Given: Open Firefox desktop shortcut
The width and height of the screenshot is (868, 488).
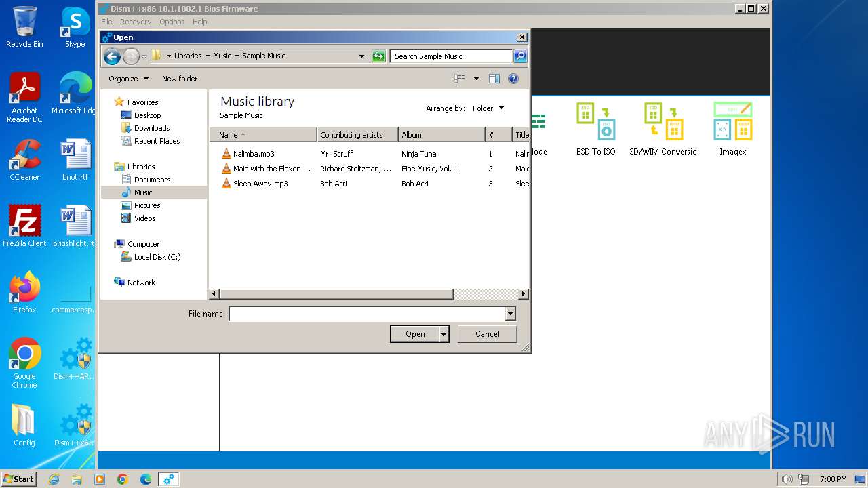Looking at the screenshot, I should (x=24, y=293).
